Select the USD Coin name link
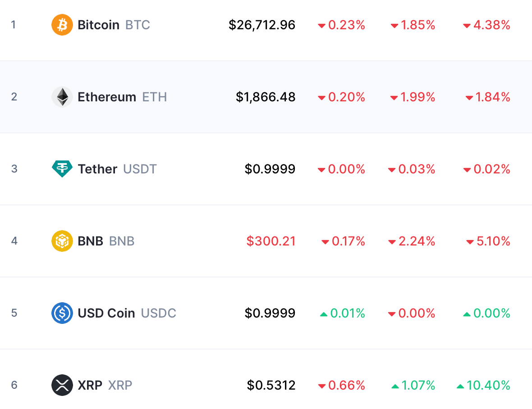532x409 pixels. [106, 313]
